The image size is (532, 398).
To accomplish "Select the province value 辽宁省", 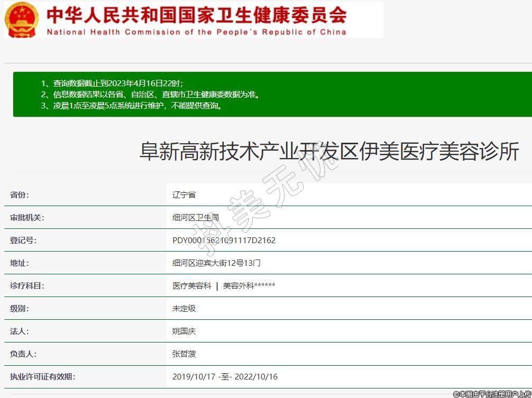I will 184,195.
